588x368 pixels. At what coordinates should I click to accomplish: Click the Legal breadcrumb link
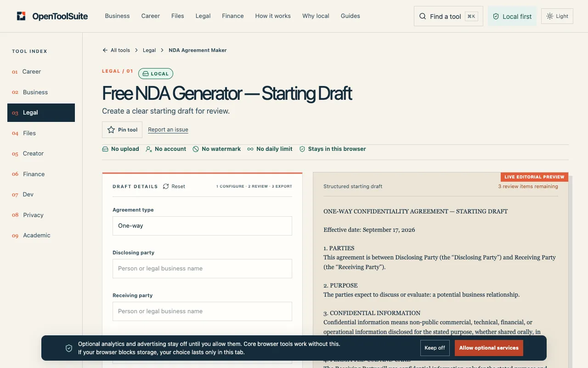point(149,50)
